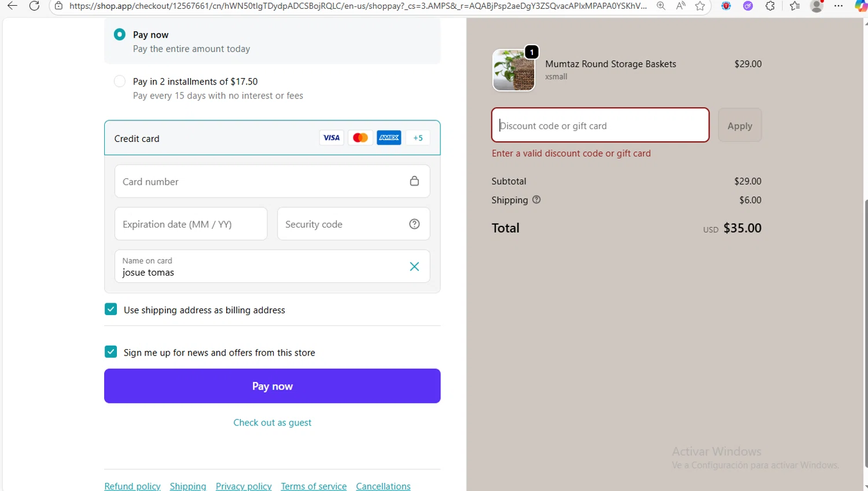Click the Pay every 15 days description
This screenshot has height=491, width=868.
[218, 96]
